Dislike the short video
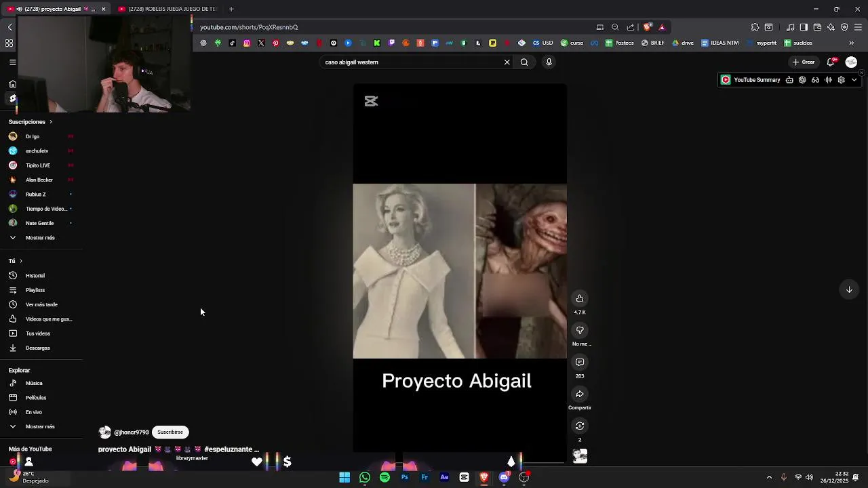The height and width of the screenshot is (488, 868). point(580,330)
